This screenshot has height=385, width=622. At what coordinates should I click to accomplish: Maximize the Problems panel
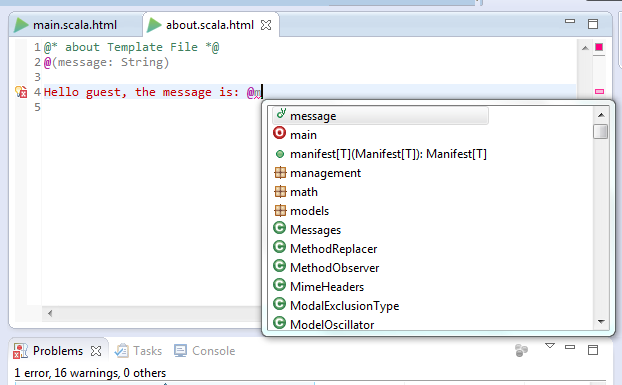(593, 350)
